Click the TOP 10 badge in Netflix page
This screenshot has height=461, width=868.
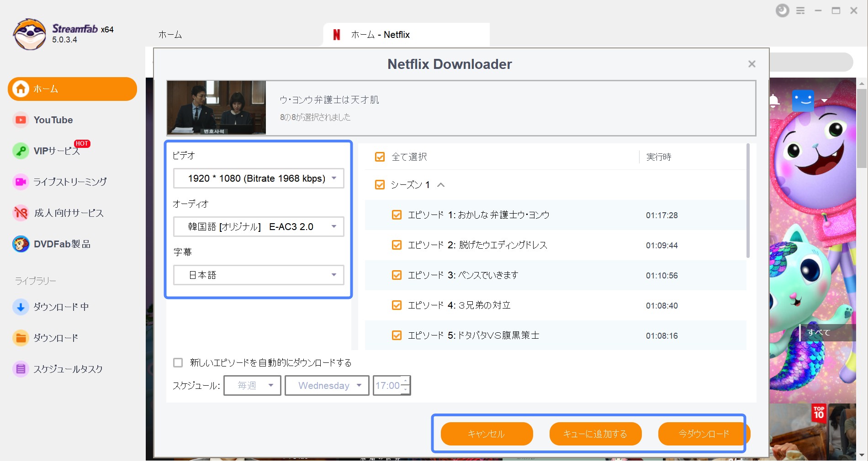coord(819,414)
